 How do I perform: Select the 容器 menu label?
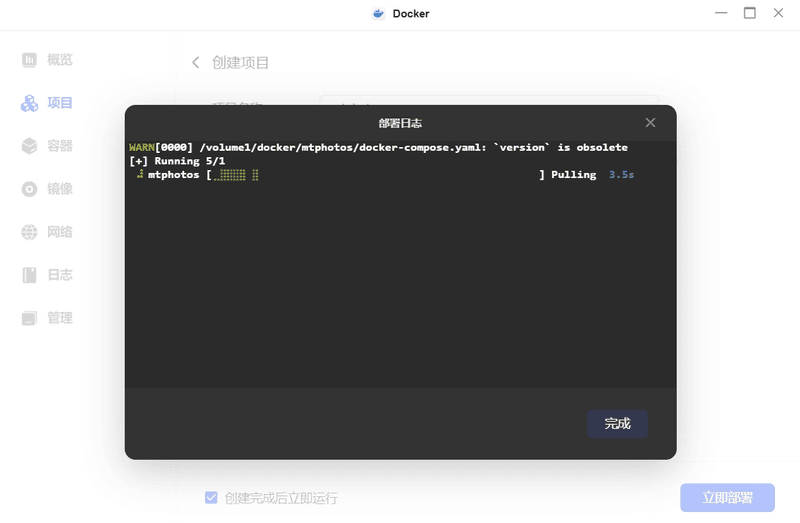tap(60, 146)
